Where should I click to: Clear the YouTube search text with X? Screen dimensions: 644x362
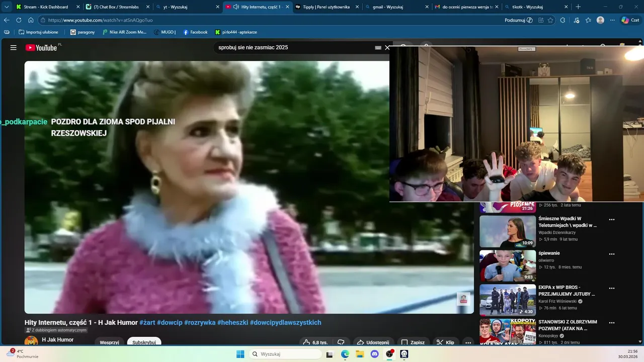point(387,48)
